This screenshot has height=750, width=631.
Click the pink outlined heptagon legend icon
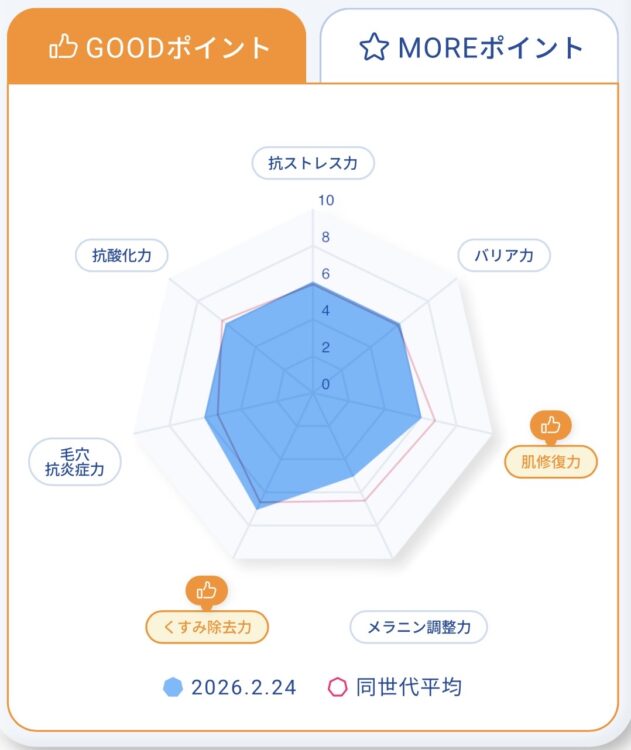tap(338, 687)
